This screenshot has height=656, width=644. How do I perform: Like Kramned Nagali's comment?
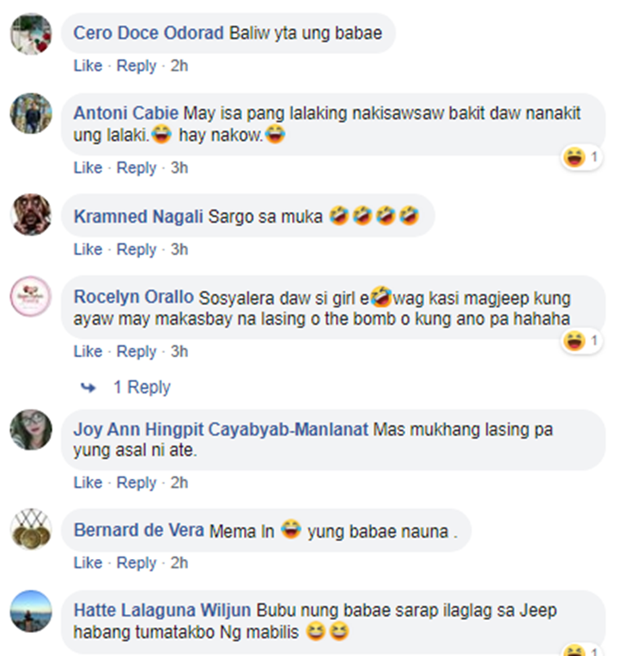coord(88,249)
